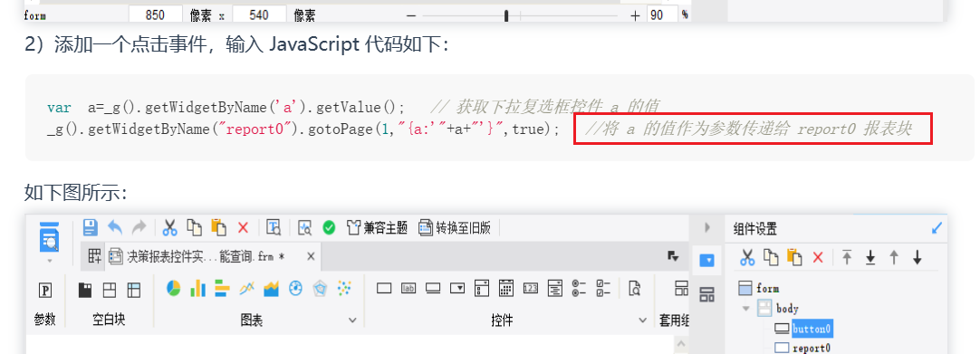This screenshot has width=980, height=354.
Task: Open the dropdown under the preview icon
Action: click(50, 261)
